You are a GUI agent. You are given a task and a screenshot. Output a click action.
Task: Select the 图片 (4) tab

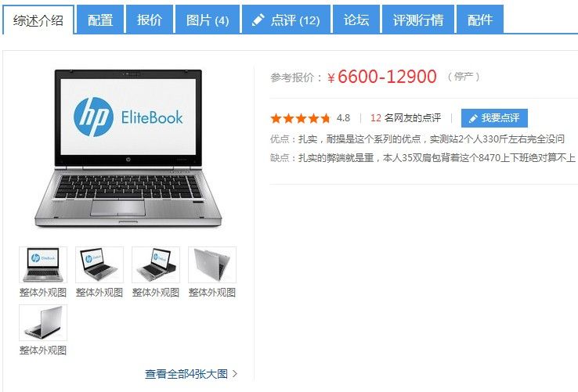click(x=208, y=20)
